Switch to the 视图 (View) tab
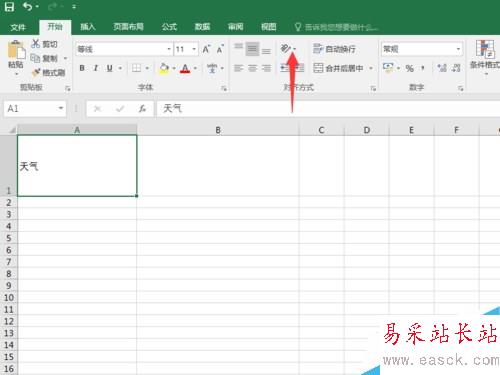Image resolution: width=500 pixels, height=375 pixels. point(268,27)
